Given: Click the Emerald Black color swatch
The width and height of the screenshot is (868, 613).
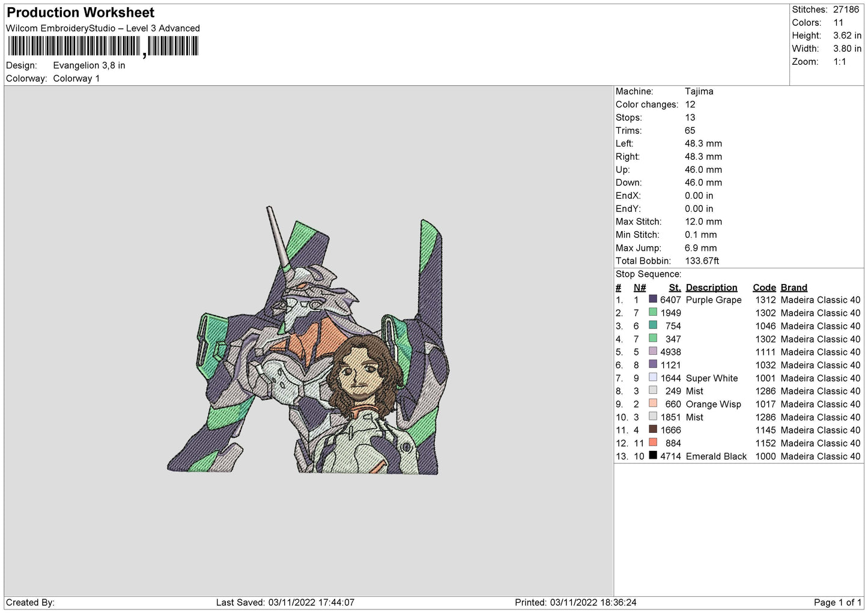Looking at the screenshot, I should [653, 456].
